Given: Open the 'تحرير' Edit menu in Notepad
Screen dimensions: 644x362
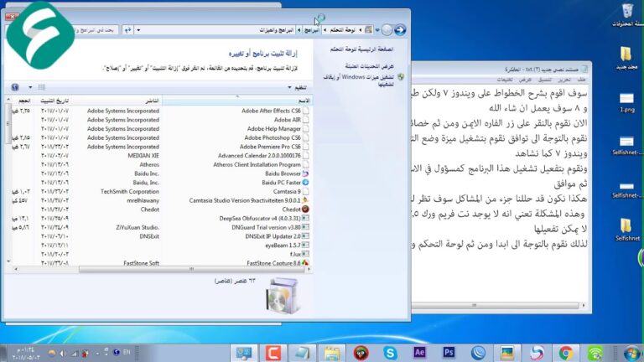Looking at the screenshot, I should pyautogui.click(x=563, y=80).
